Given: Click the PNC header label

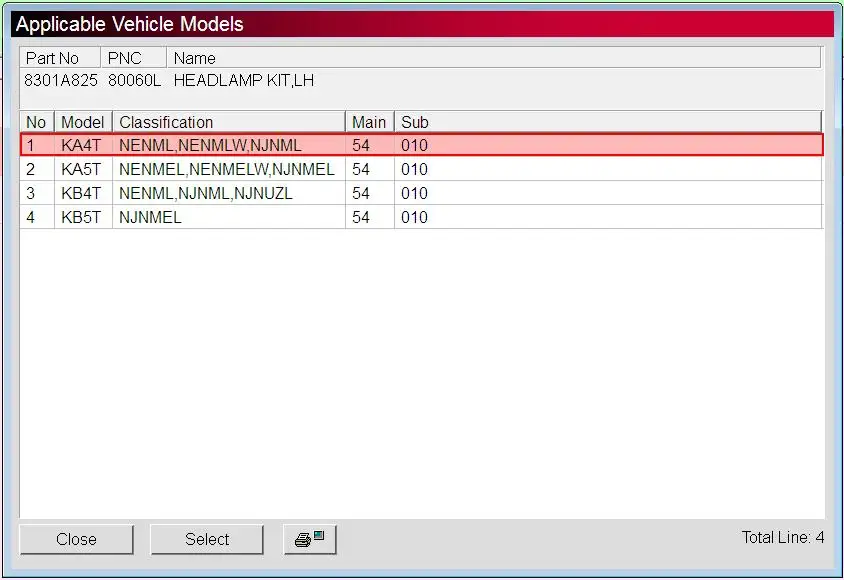Looking at the screenshot, I should (124, 58).
